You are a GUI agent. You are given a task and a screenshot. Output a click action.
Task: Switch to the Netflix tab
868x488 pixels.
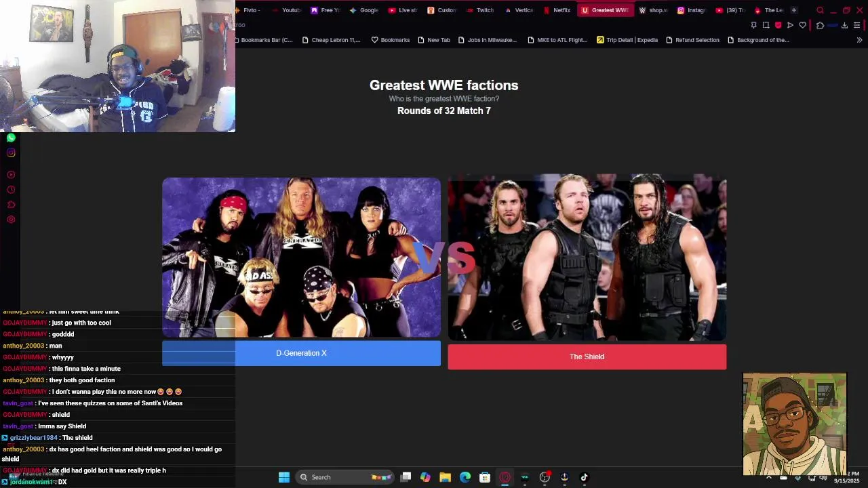point(557,10)
